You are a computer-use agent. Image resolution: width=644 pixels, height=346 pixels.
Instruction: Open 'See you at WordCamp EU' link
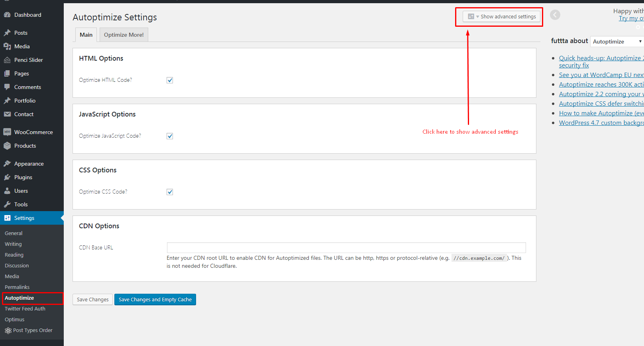pos(601,75)
